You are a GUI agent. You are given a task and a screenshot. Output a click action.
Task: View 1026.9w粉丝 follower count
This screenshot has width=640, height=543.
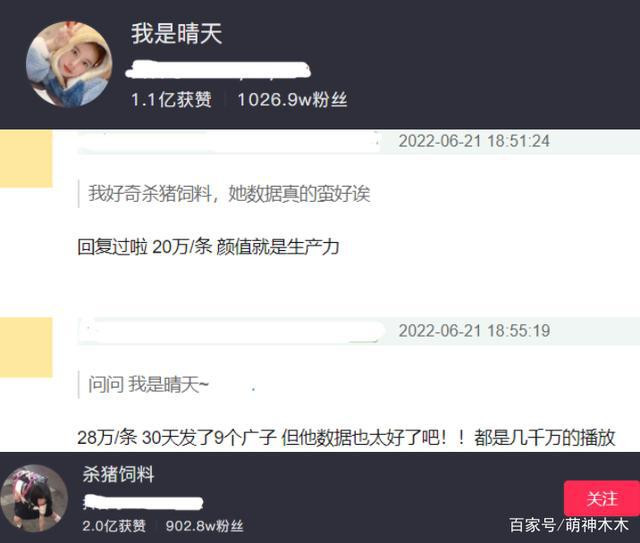coord(292,100)
